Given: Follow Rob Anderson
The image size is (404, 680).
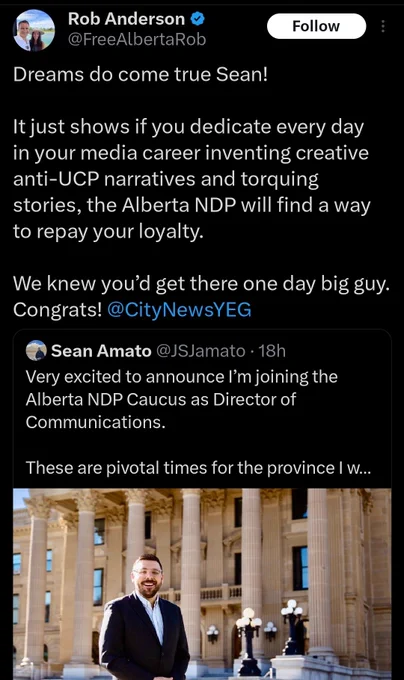Looking at the screenshot, I should tap(316, 26).
